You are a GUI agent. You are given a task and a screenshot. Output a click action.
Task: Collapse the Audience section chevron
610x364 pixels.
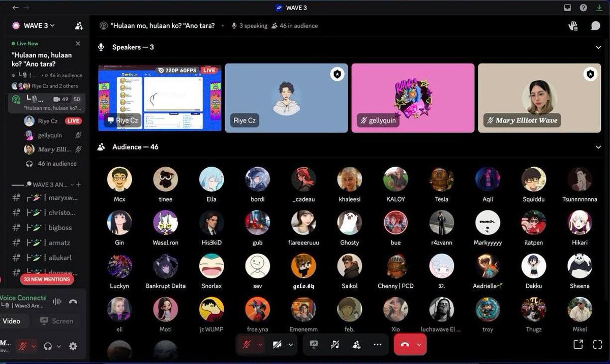pos(598,147)
